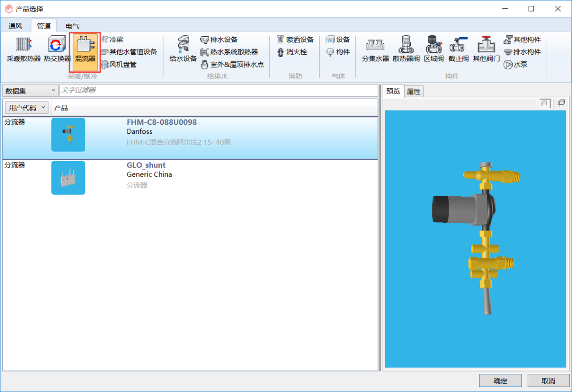
Task: Click the 确定 confirm button
Action: [x=500, y=381]
